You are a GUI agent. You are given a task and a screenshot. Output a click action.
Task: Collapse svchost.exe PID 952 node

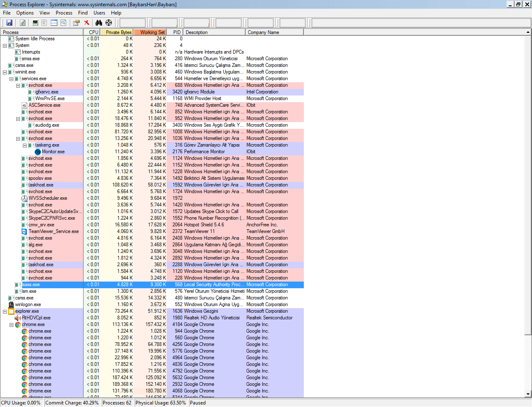click(18, 119)
